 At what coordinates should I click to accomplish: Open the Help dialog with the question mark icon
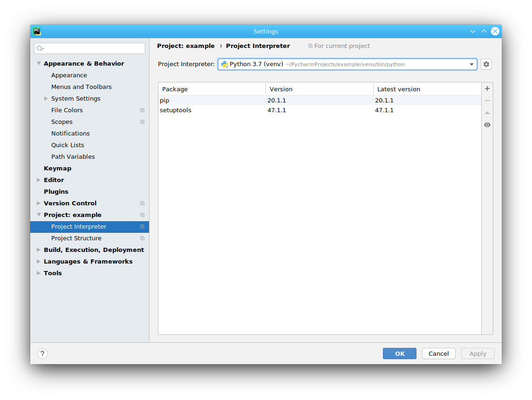click(42, 353)
